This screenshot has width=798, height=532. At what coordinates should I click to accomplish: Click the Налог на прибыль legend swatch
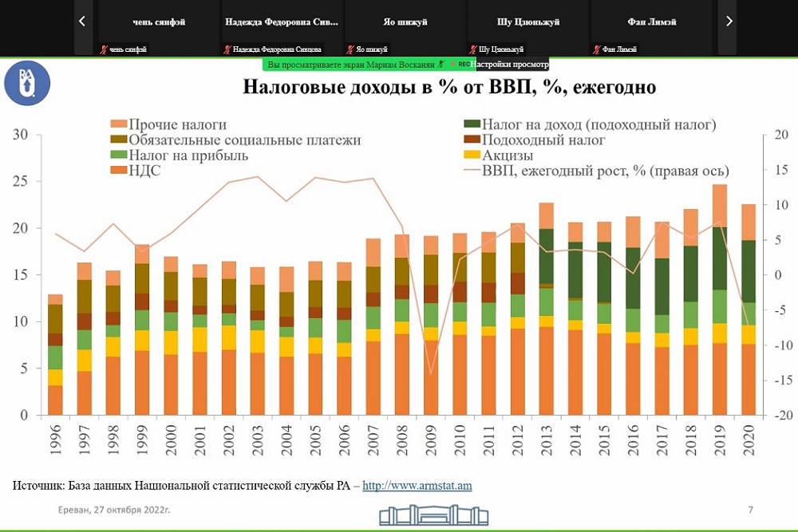[x=118, y=156]
